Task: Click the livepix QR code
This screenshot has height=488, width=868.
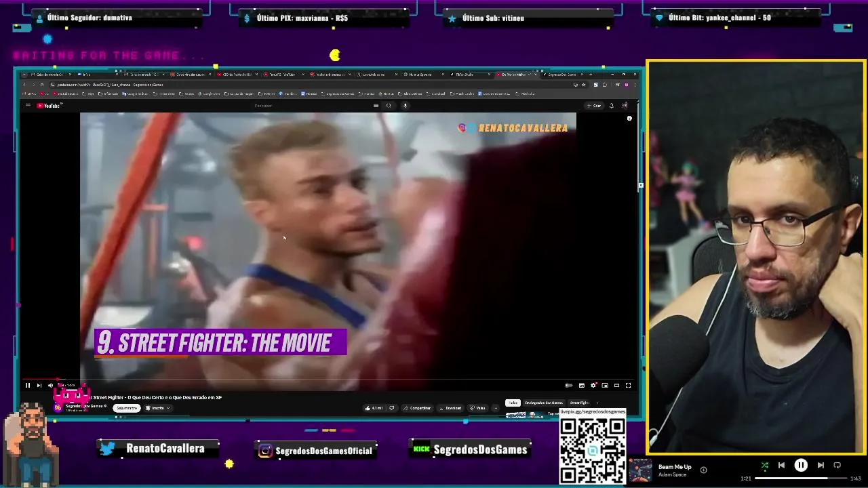Action: pos(593,450)
